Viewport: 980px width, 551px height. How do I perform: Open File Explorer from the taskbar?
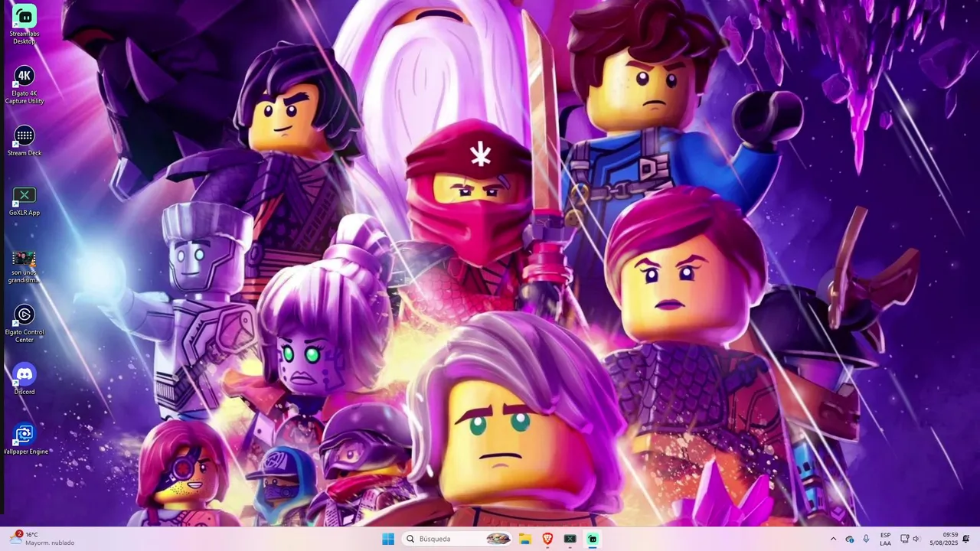pos(525,539)
